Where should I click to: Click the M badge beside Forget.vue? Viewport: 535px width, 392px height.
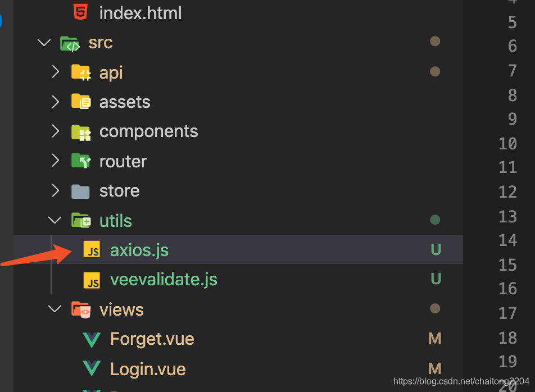pyautogui.click(x=434, y=339)
